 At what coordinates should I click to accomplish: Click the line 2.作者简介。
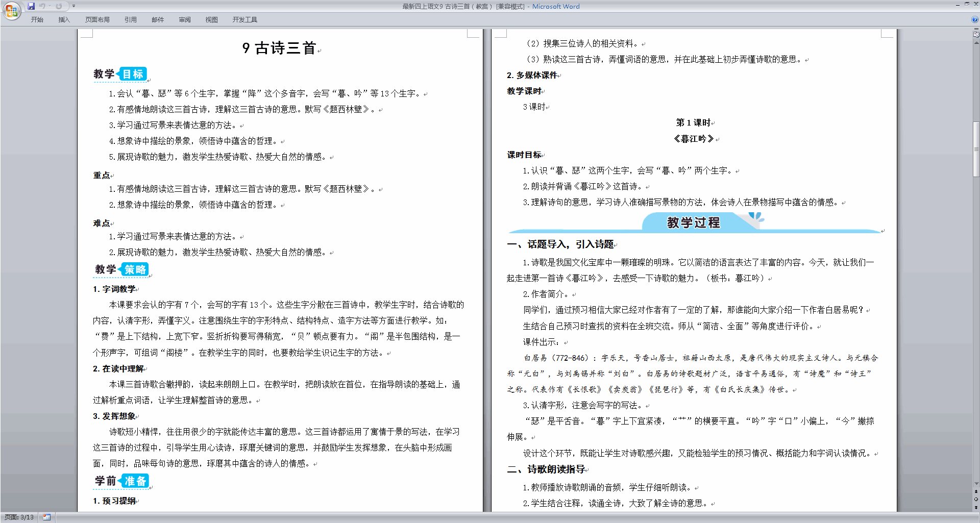tap(547, 294)
